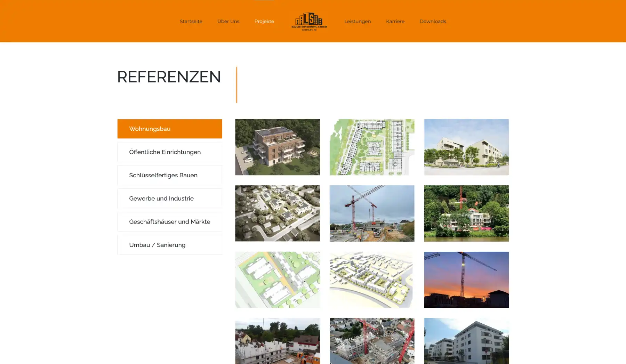Select the Umbau / Sanierung category

(x=169, y=245)
